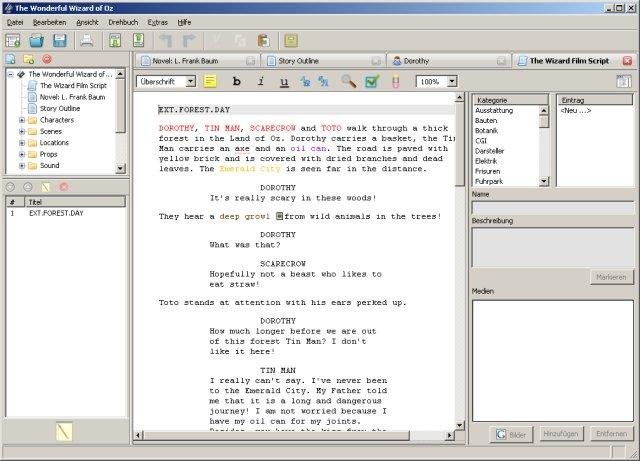The width and height of the screenshot is (640, 461).
Task: Click the Bilder button
Action: click(x=511, y=434)
